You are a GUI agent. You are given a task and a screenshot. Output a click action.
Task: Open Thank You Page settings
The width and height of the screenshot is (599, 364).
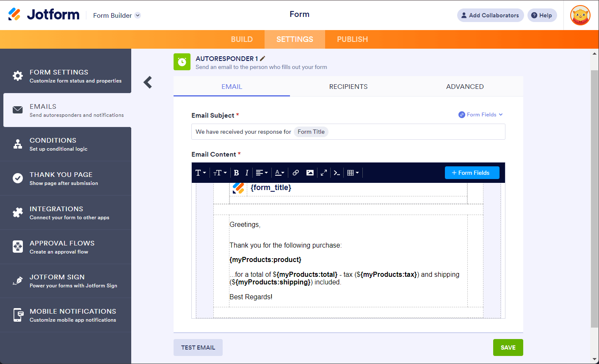click(66, 178)
